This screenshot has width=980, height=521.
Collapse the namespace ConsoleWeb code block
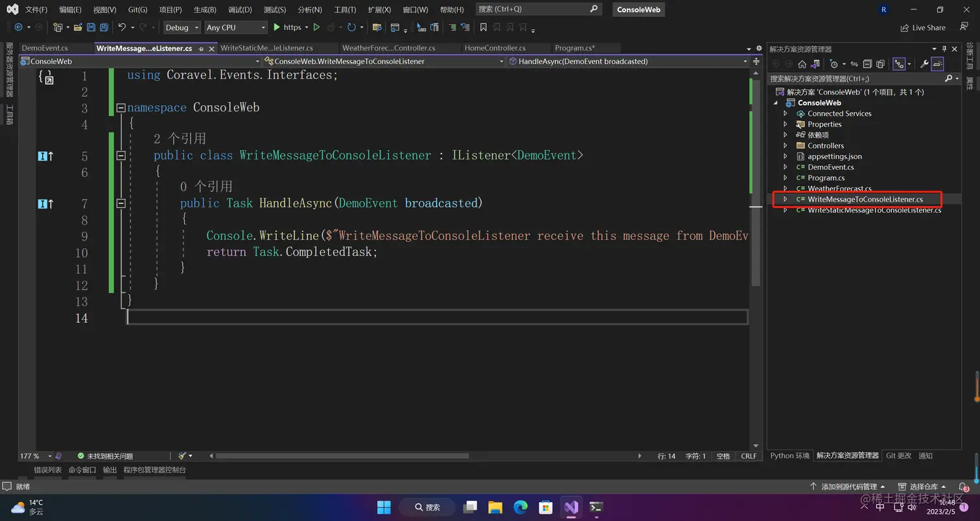121,108
